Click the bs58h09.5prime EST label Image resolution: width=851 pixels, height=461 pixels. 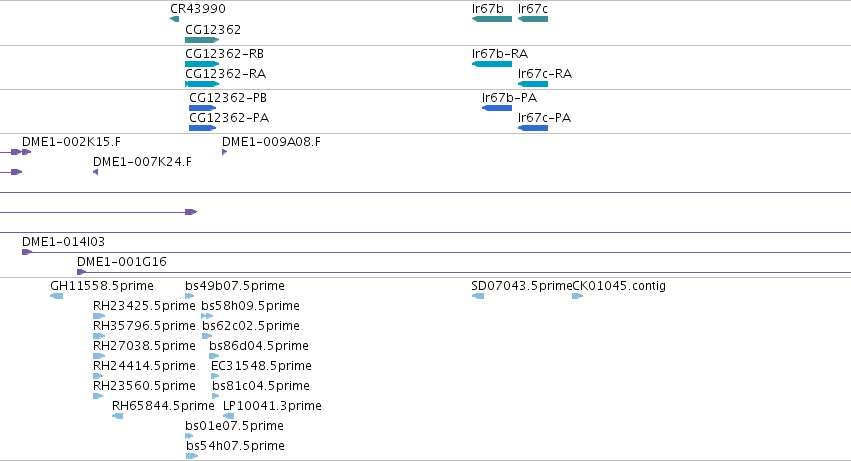click(x=250, y=306)
